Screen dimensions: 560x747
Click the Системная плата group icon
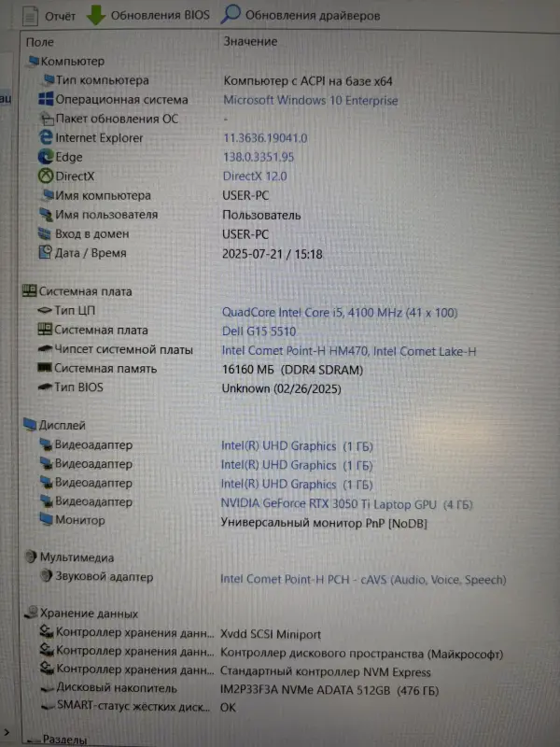[x=30, y=290]
